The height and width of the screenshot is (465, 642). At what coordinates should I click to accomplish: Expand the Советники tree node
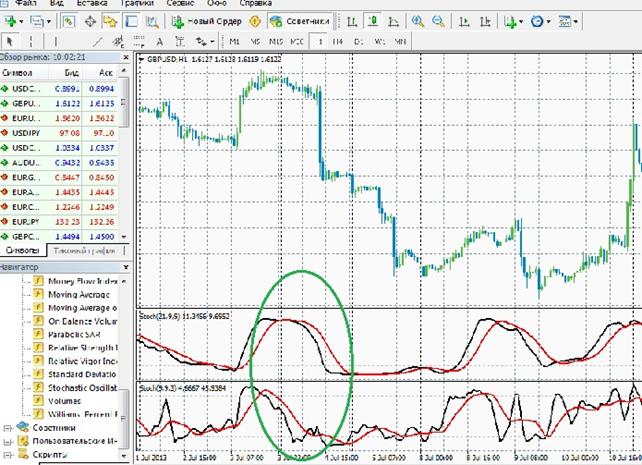click(x=7, y=428)
